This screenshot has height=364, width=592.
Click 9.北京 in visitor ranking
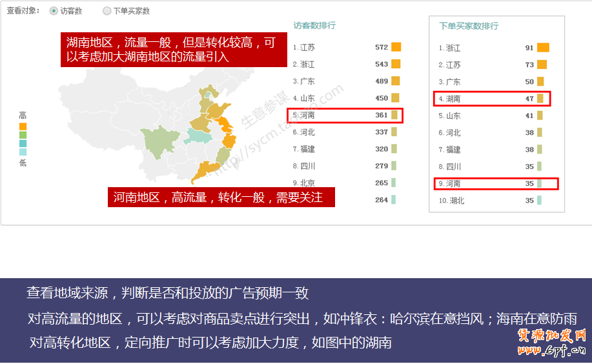coord(303,183)
